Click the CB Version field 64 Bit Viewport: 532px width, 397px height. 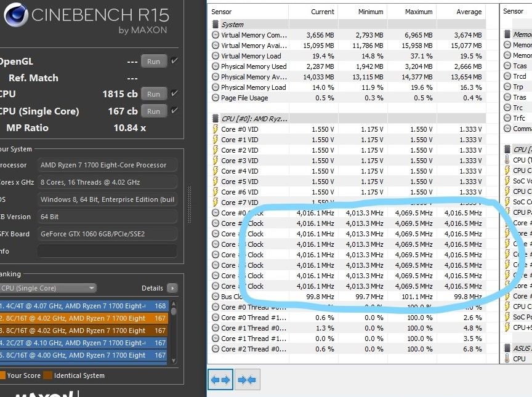(x=107, y=217)
